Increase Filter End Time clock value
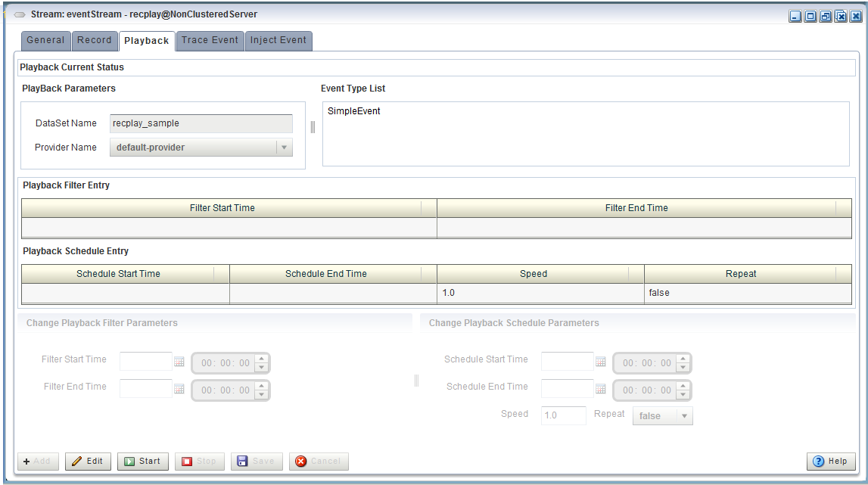The height and width of the screenshot is (485, 868). (262, 387)
